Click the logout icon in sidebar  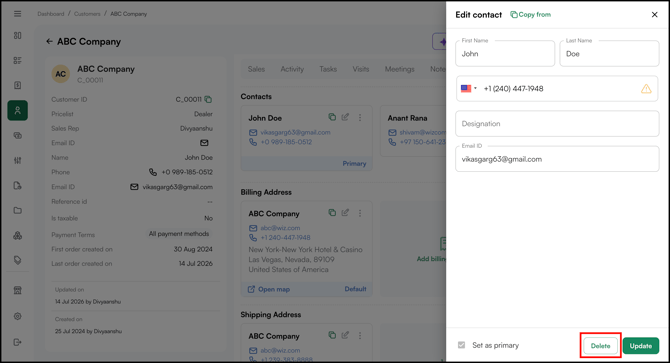click(x=17, y=342)
